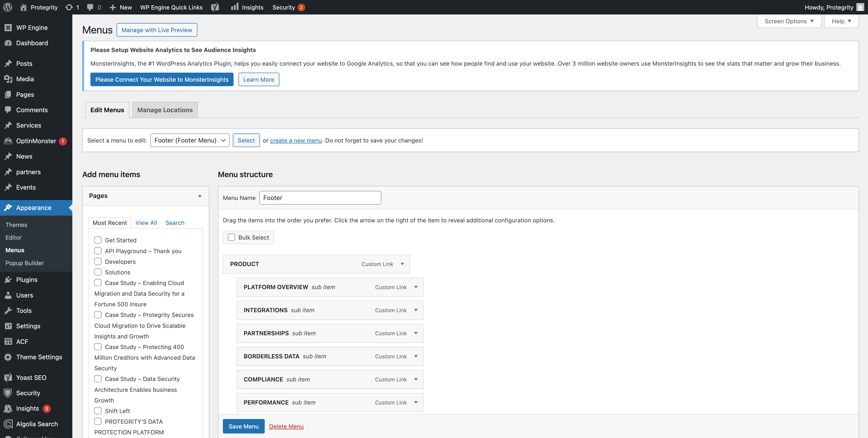Click the Menu Name text field
Screen dimensions: 868x438
[x=320, y=198]
